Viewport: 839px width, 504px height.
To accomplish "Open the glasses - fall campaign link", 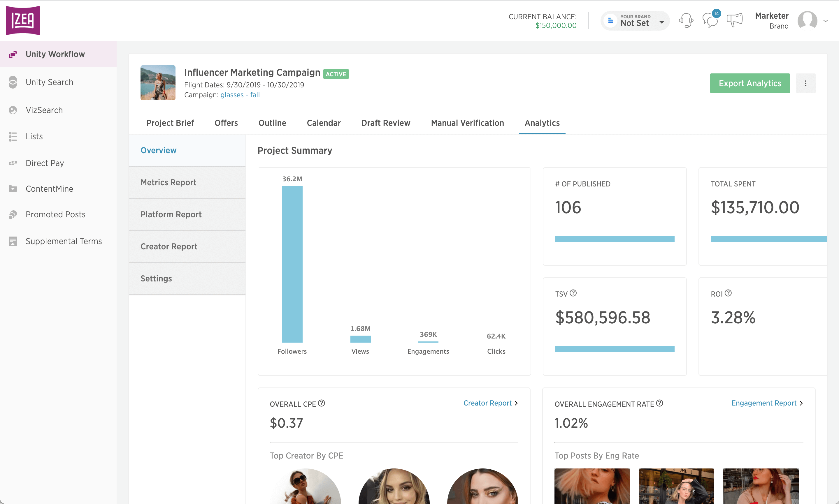I will coord(240,95).
